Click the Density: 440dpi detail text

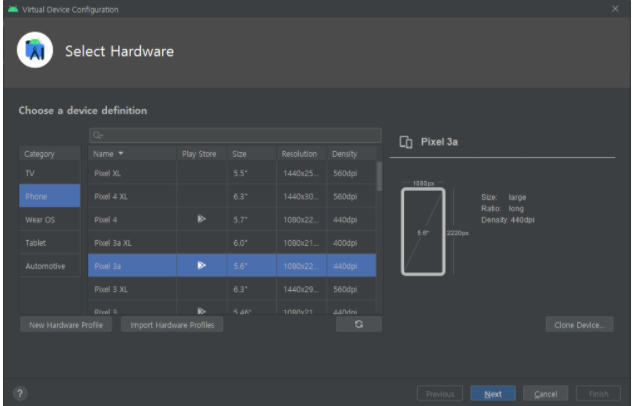click(508, 220)
